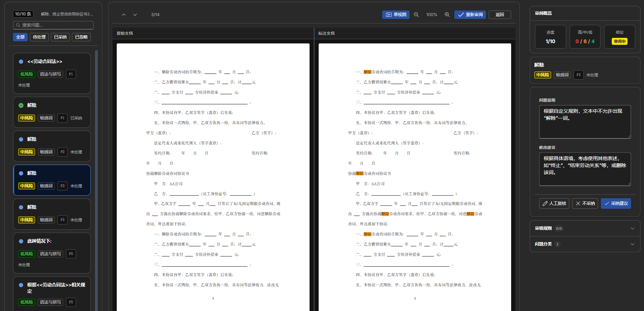Select the 全部 filter tab

(x=20, y=37)
